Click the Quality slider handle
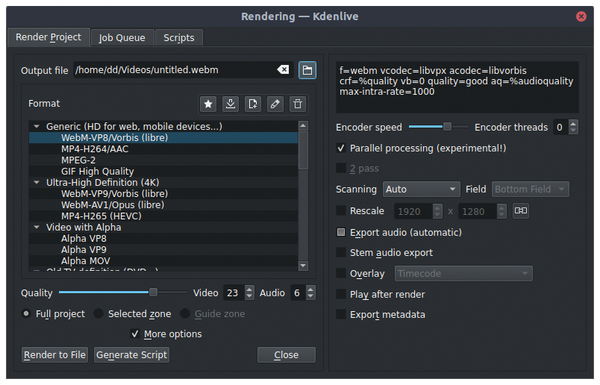 click(x=153, y=292)
